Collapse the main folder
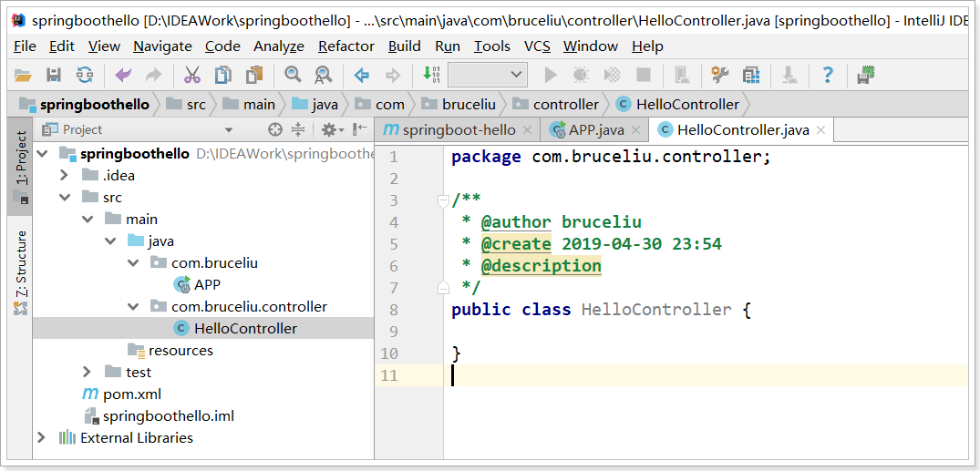The image size is (980, 471). click(88, 220)
